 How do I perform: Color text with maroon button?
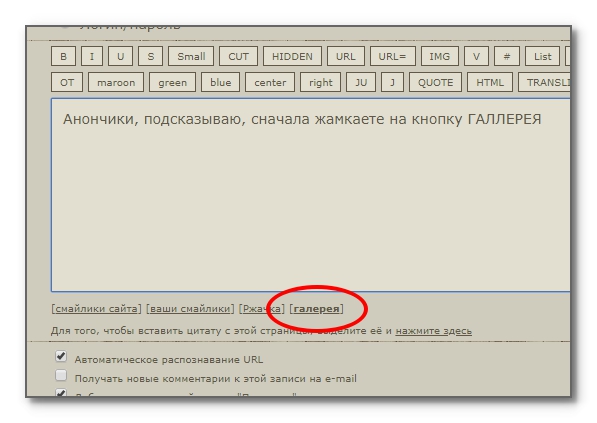[116, 82]
